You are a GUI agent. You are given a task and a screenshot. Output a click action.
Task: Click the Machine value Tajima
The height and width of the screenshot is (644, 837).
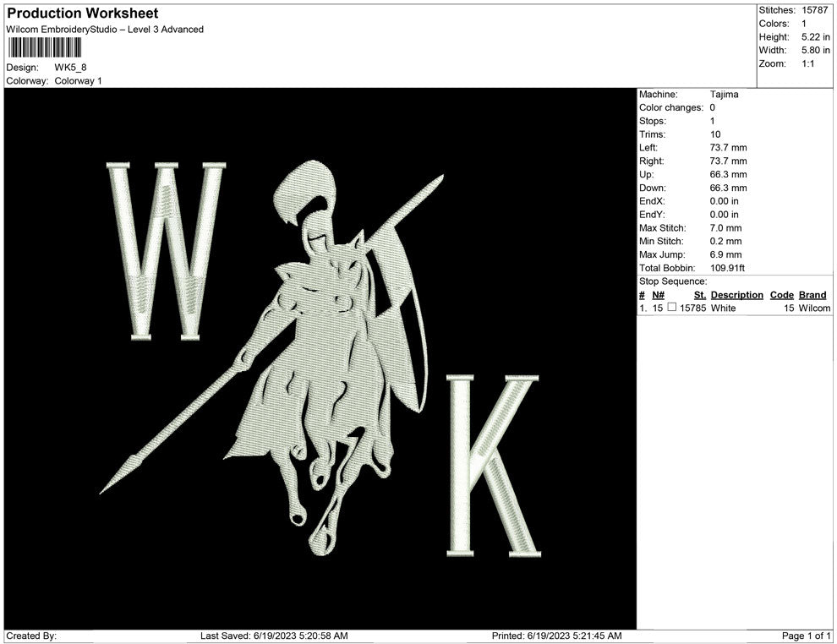tap(724, 95)
